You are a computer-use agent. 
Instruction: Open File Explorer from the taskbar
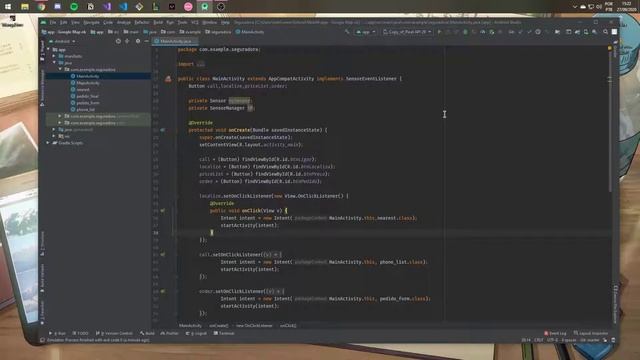(x=24, y=7)
